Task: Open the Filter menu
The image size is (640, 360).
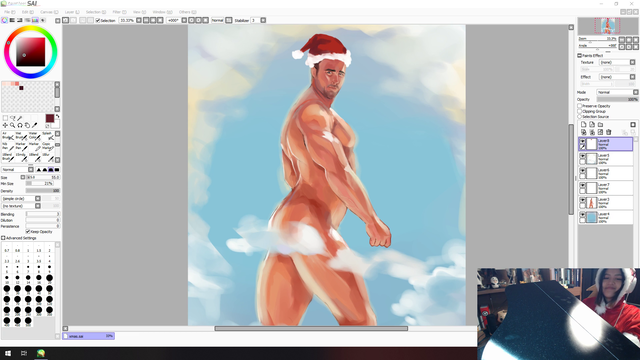Action: coord(119,12)
